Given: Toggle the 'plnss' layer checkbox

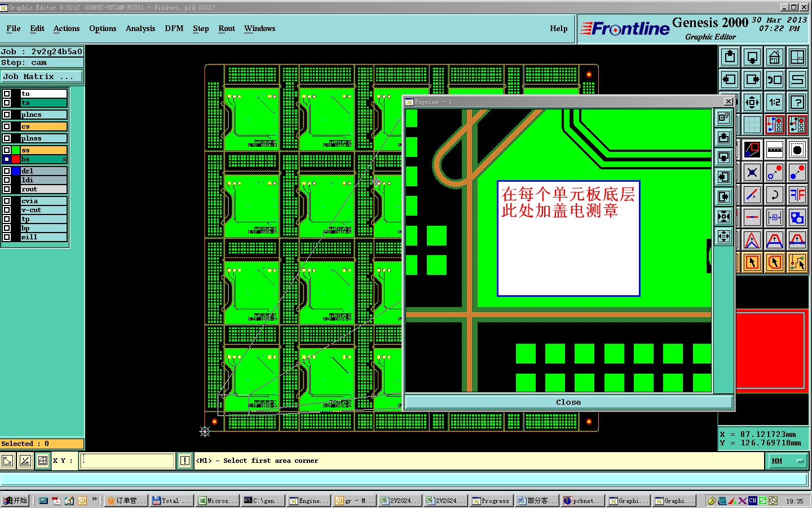Looking at the screenshot, I should [7, 138].
